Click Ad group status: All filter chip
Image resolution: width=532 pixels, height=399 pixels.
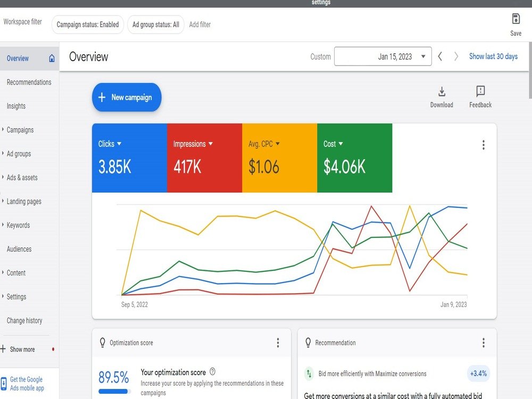(156, 24)
